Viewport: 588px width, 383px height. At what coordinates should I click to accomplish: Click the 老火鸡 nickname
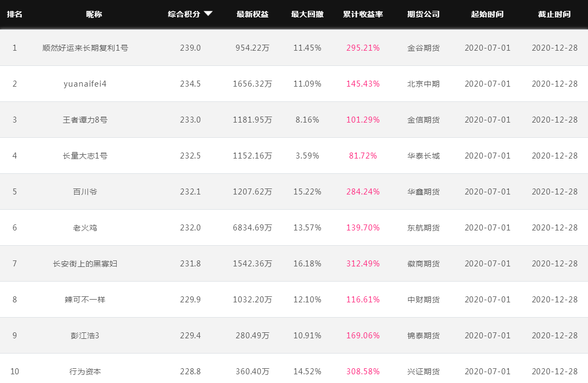coord(85,228)
